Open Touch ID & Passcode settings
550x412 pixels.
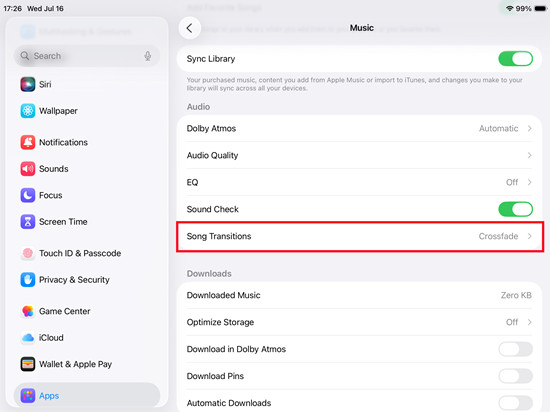click(x=87, y=253)
